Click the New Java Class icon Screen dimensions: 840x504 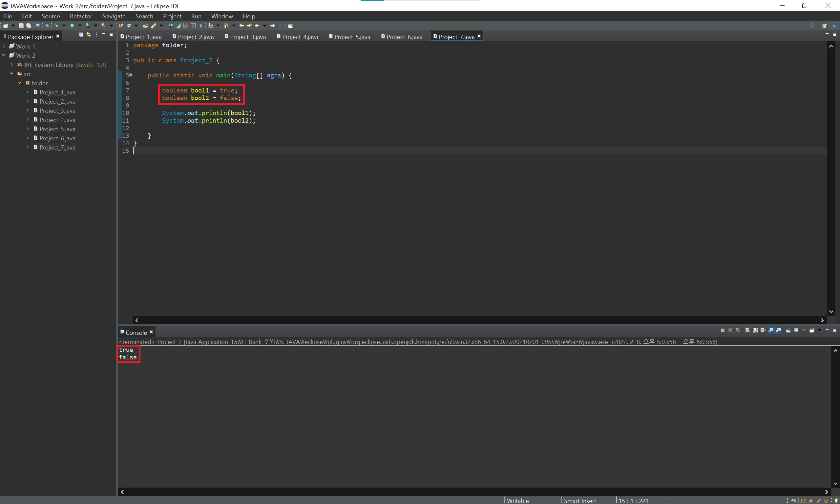[x=129, y=26]
